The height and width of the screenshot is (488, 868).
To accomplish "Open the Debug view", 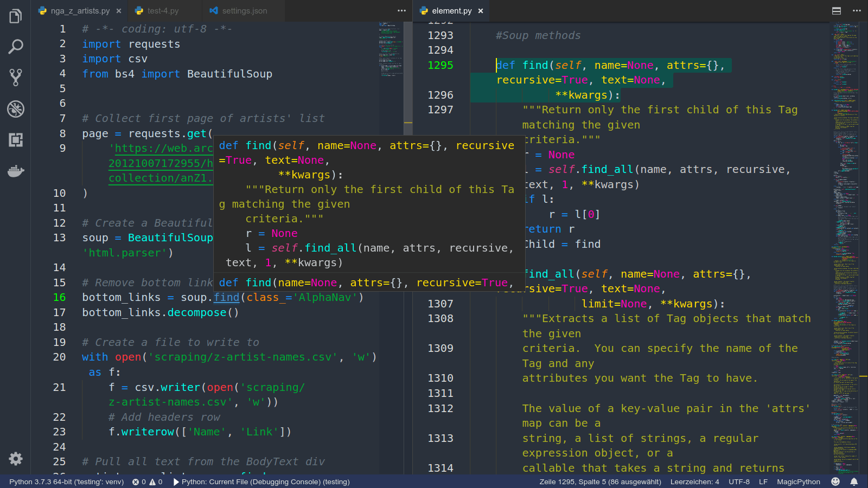I will [16, 109].
